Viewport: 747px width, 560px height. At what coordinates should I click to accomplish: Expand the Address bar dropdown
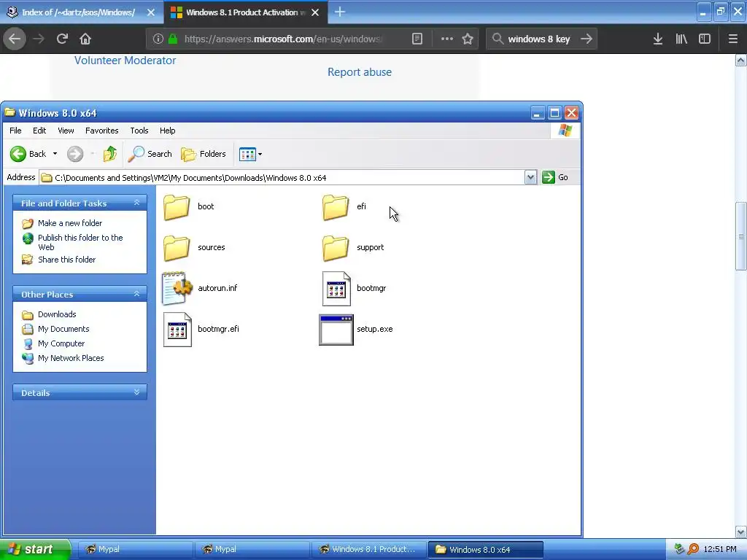[x=531, y=178]
